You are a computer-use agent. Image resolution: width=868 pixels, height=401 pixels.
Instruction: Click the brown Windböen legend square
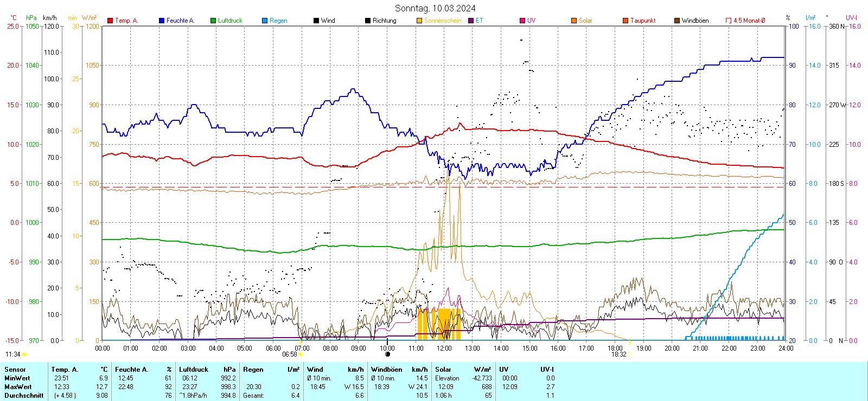pos(677,21)
